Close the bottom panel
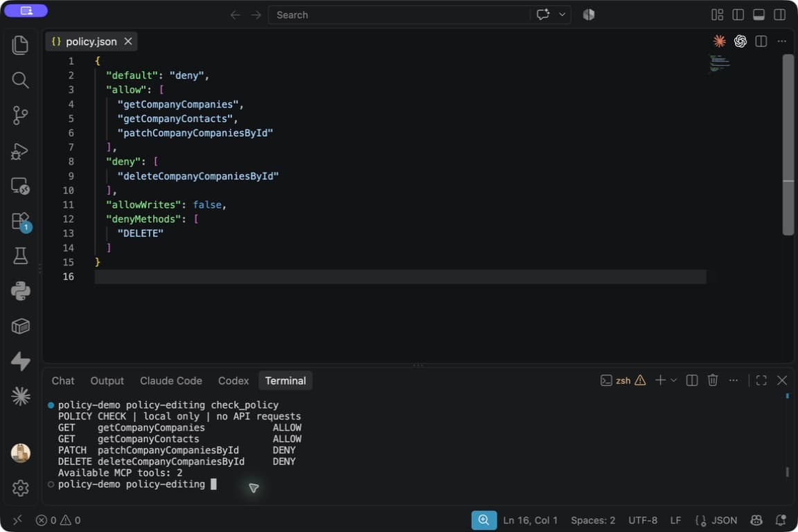Image resolution: width=798 pixels, height=532 pixels. coord(782,380)
